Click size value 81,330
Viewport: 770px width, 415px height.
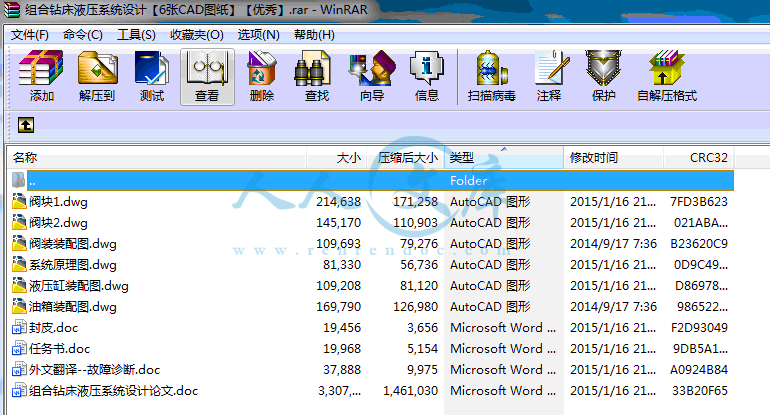click(x=342, y=265)
